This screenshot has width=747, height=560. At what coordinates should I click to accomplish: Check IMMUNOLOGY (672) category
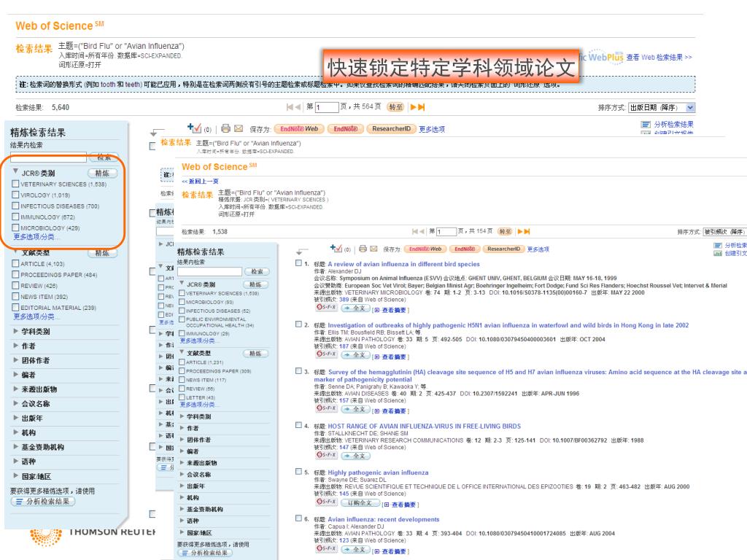[16, 217]
